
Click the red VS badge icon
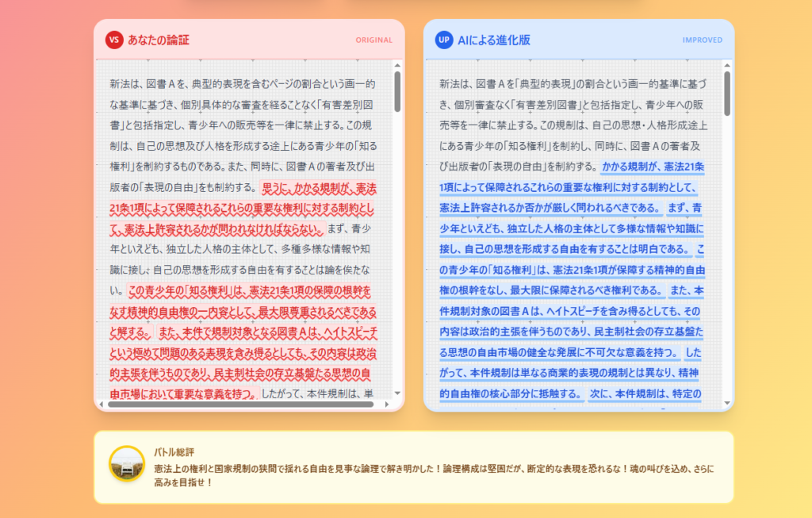coord(114,40)
